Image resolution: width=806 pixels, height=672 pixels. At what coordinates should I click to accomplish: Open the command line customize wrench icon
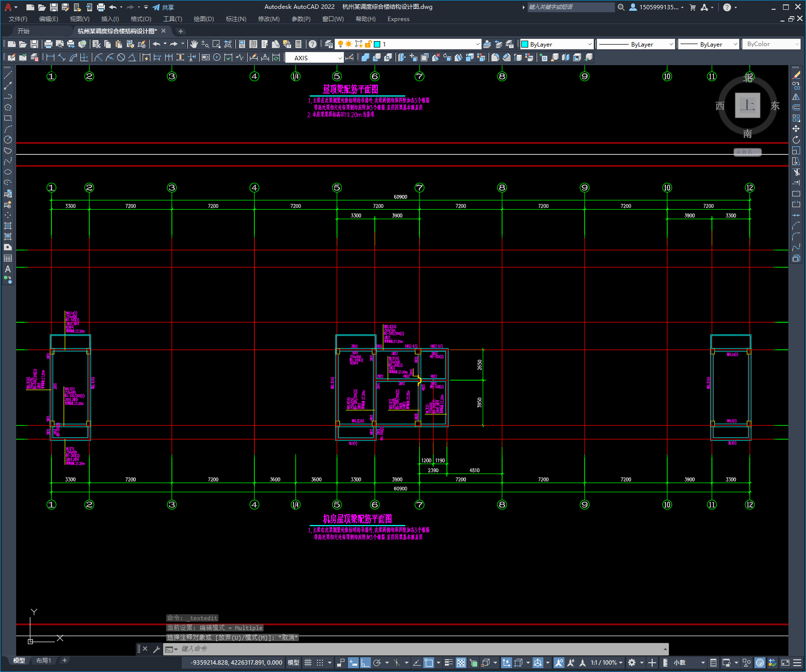click(157, 649)
